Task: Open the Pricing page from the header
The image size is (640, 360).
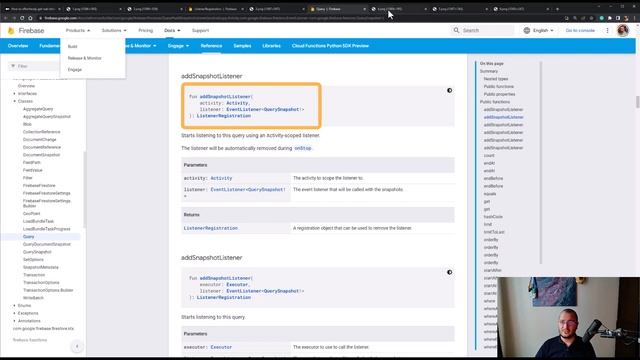Action: click(x=145, y=31)
